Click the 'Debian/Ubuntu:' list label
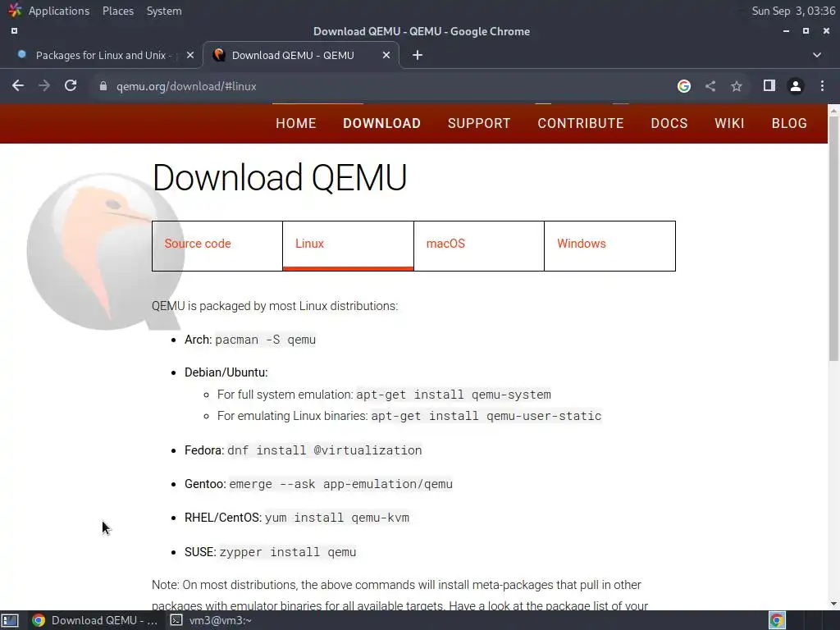The width and height of the screenshot is (840, 630). pyautogui.click(x=226, y=372)
